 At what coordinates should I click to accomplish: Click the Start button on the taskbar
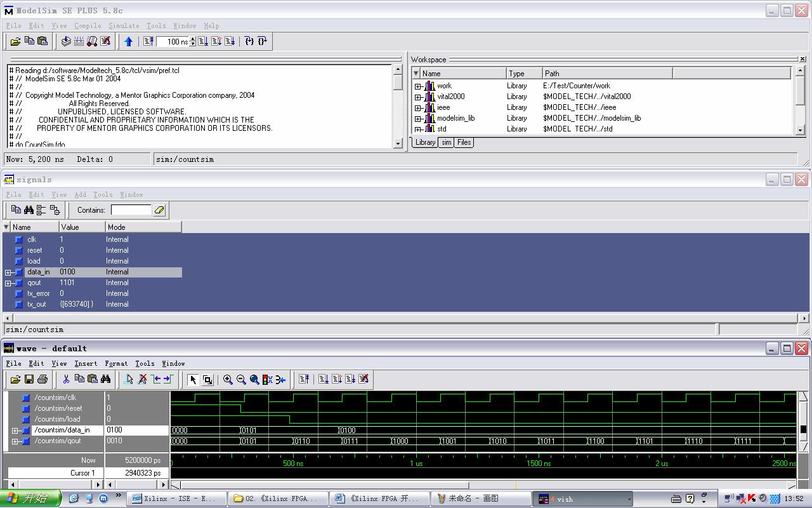tap(30, 498)
